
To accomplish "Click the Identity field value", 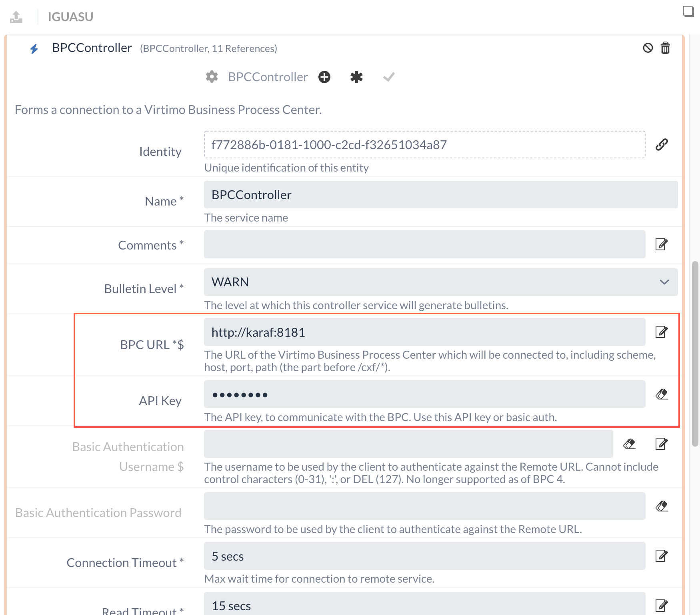I will 424,144.
